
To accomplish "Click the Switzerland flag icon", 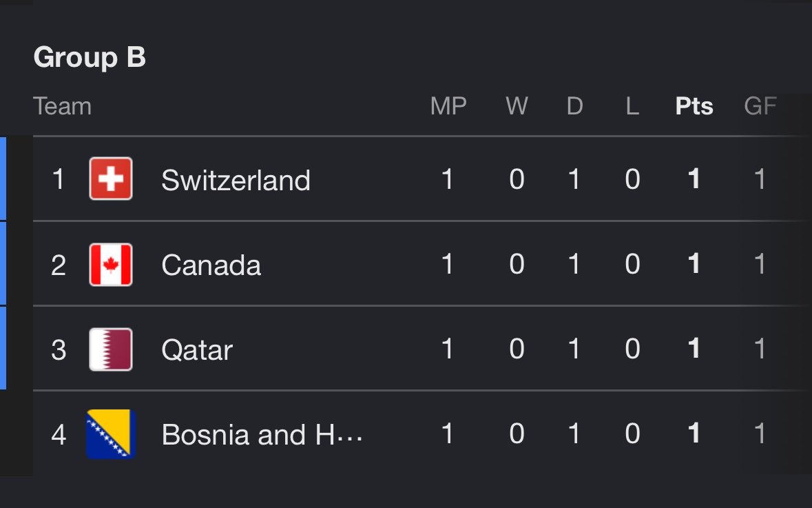I will pyautogui.click(x=111, y=179).
